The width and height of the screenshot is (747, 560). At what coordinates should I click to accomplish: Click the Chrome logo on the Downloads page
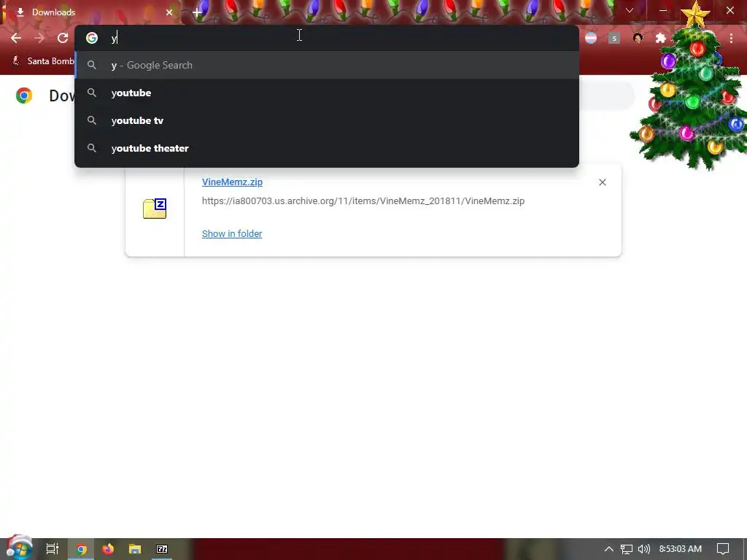tap(24, 96)
